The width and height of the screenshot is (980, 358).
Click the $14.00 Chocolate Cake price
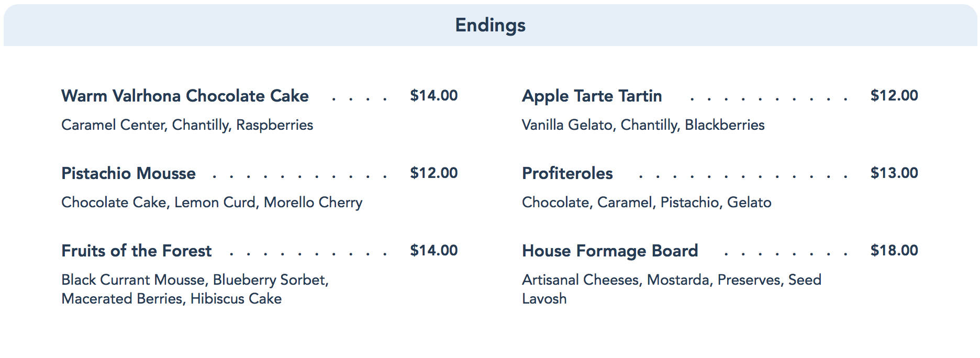coord(433,95)
